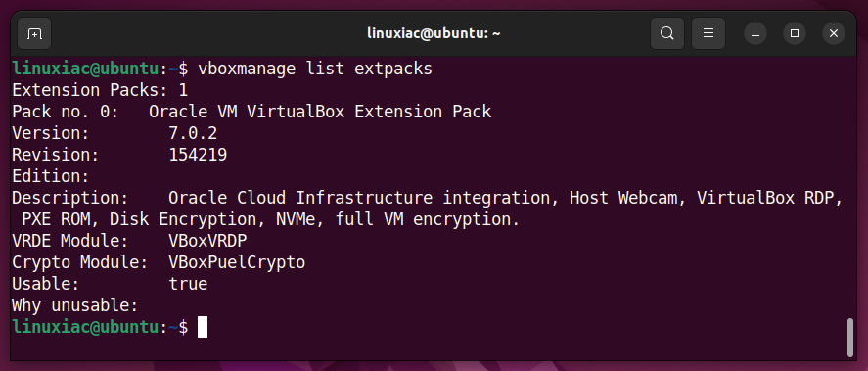Close the terminal window

click(834, 34)
